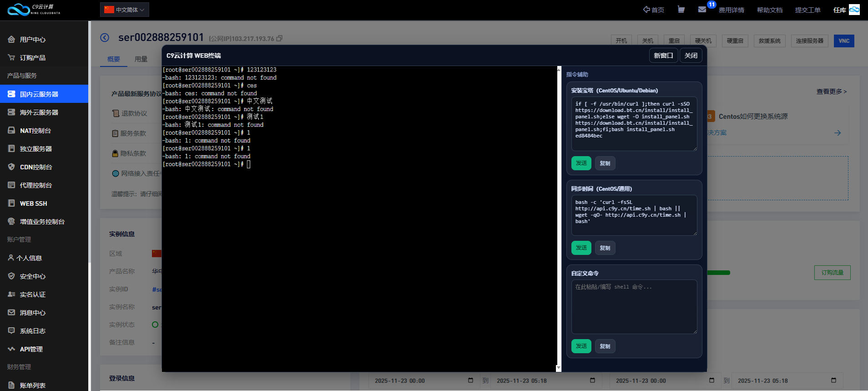Select 国内云服务器 in sidebar
This screenshot has width=868, height=391.
[x=44, y=94]
